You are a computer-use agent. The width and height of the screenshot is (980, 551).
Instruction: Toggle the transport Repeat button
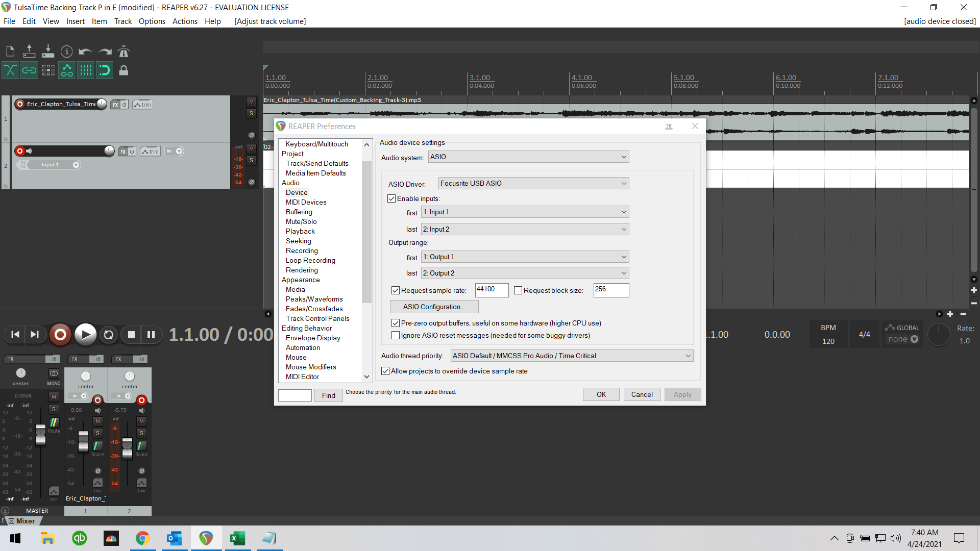(108, 335)
